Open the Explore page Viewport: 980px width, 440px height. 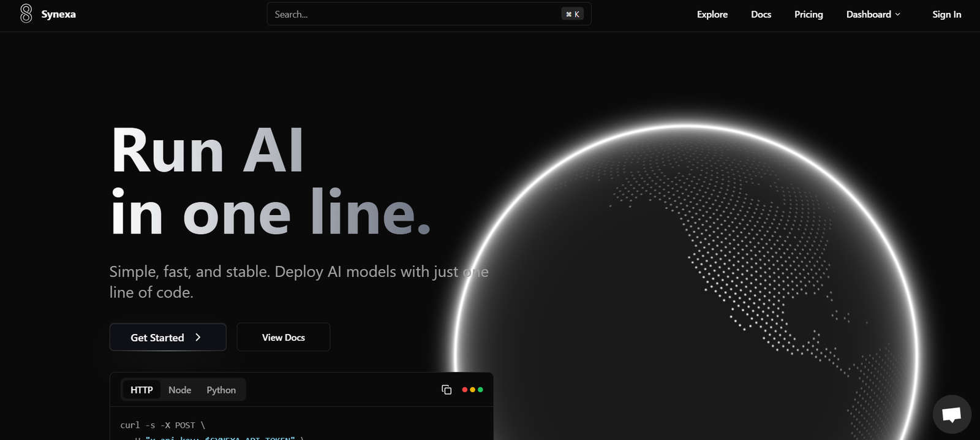click(712, 14)
